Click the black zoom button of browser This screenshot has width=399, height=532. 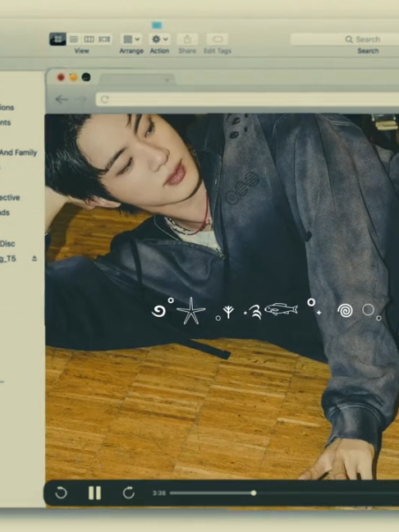pyautogui.click(x=86, y=77)
